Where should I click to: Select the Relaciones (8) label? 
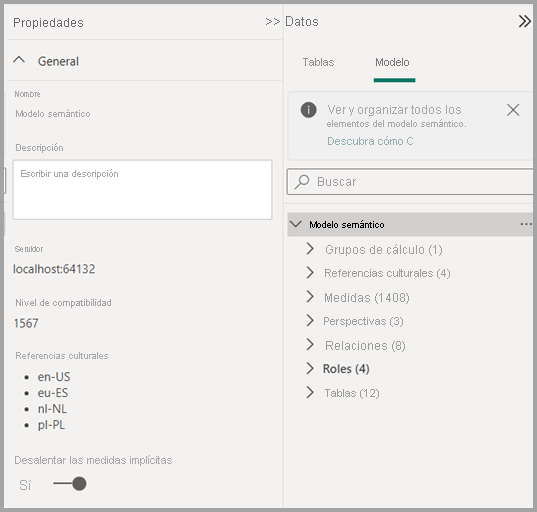pyautogui.click(x=365, y=346)
